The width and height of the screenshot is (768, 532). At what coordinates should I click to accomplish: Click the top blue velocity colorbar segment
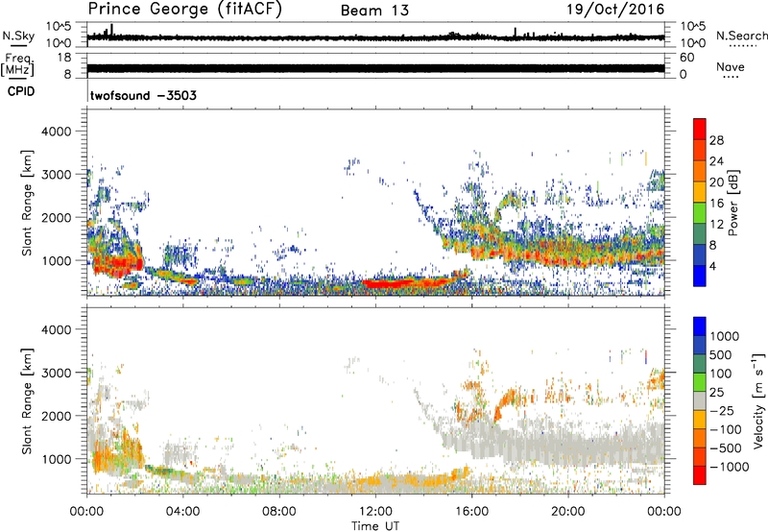[700, 326]
